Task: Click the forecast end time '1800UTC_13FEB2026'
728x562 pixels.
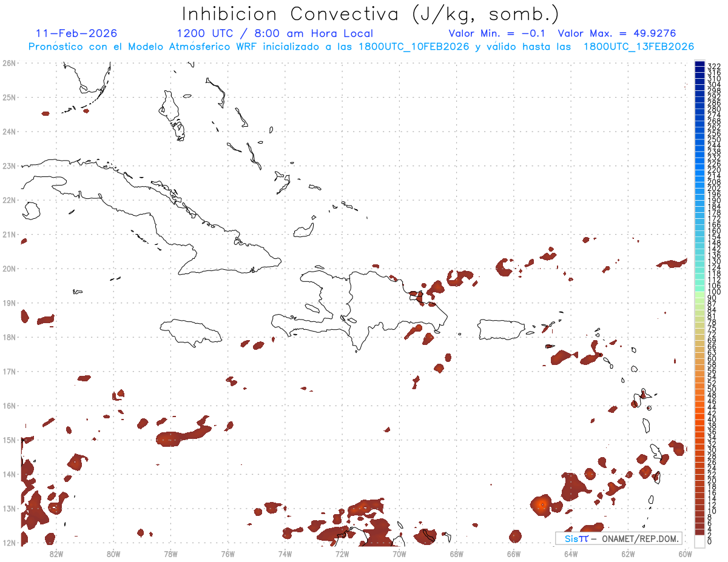Action: [x=639, y=47]
